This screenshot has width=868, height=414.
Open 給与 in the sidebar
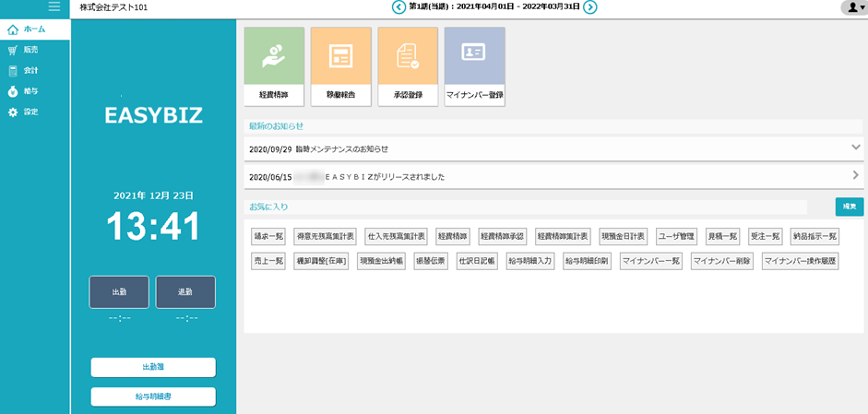tap(30, 91)
